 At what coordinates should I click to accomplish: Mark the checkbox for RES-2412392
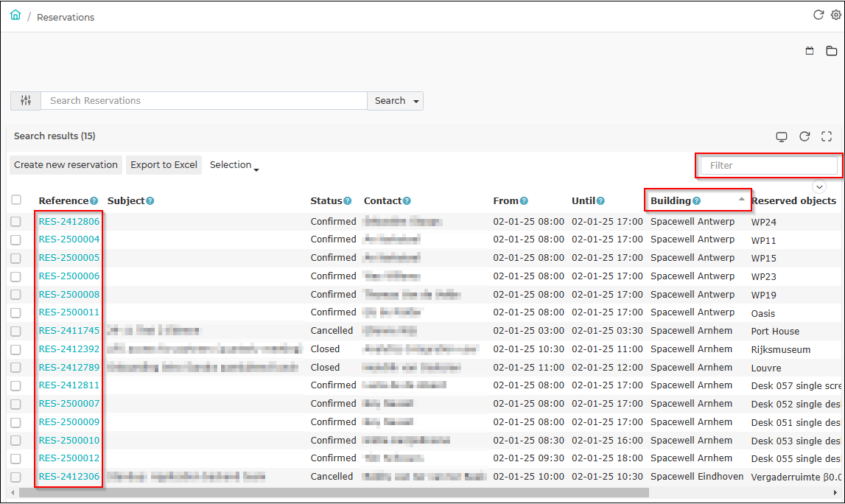coord(15,349)
